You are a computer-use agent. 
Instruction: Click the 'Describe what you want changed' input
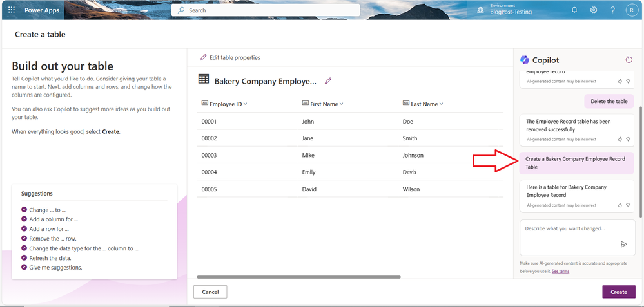pos(576,237)
